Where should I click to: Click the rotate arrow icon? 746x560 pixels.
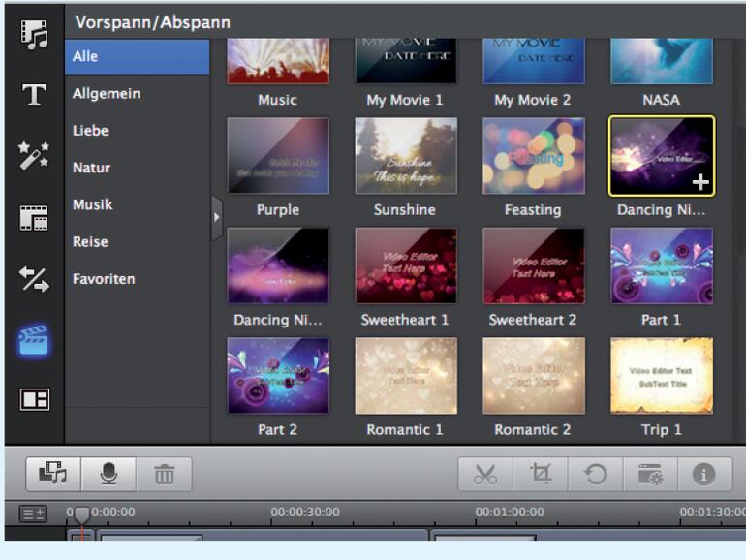(595, 474)
